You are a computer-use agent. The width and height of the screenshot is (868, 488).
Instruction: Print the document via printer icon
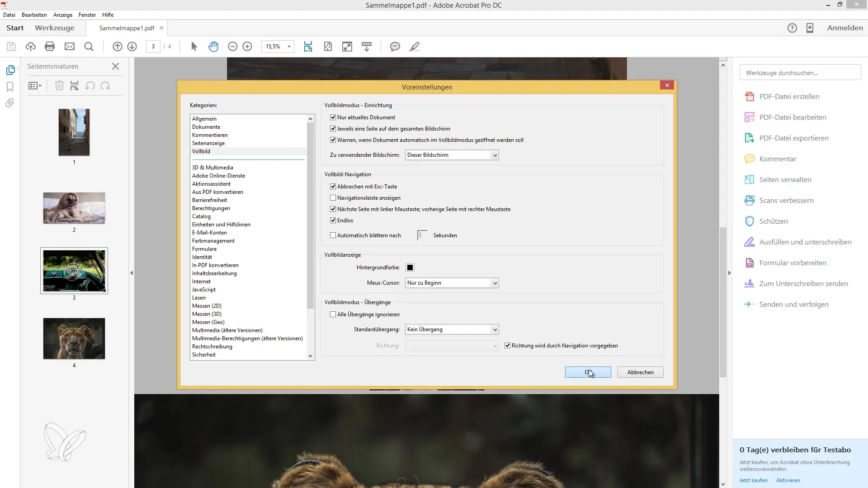coord(50,47)
